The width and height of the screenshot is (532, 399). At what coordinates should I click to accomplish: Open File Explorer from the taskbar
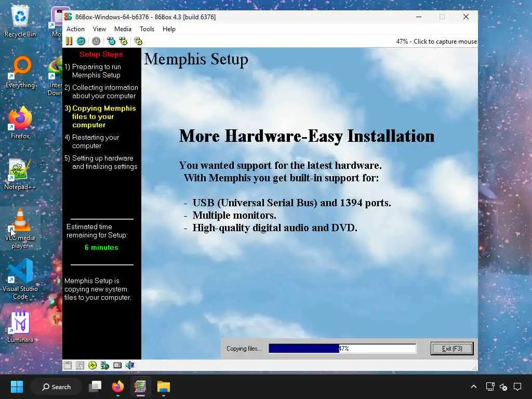(x=163, y=387)
